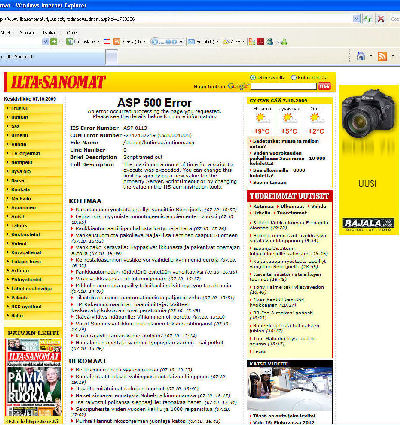Click the orange RSS feeds icon

coord(382,56)
